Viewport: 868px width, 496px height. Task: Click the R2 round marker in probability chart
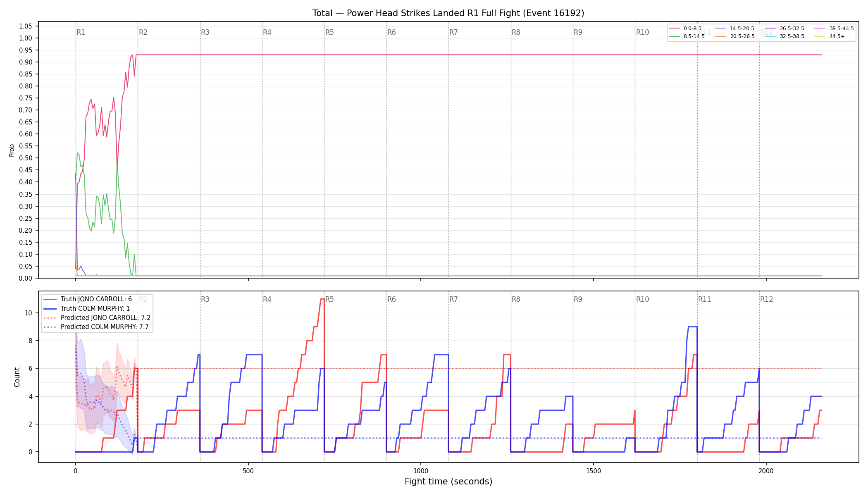coord(143,32)
